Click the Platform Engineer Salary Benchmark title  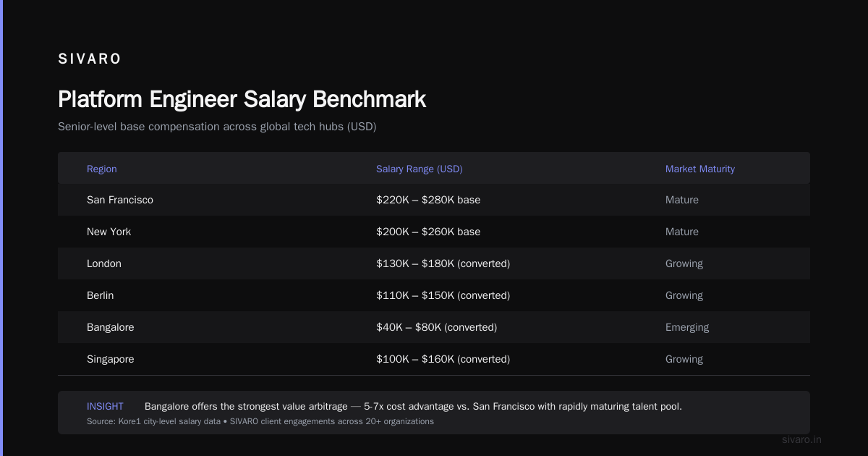pyautogui.click(x=242, y=99)
